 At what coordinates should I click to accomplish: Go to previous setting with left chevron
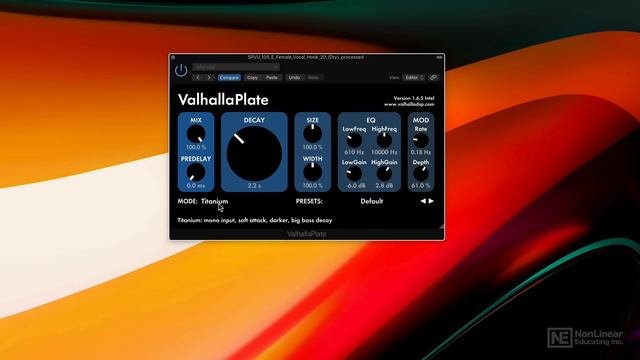(x=198, y=78)
